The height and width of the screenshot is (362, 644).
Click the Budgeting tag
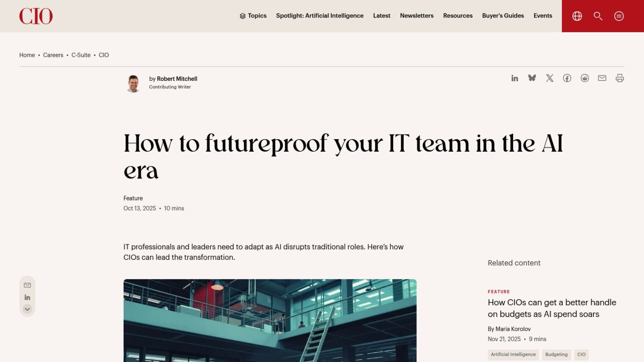[x=556, y=354]
